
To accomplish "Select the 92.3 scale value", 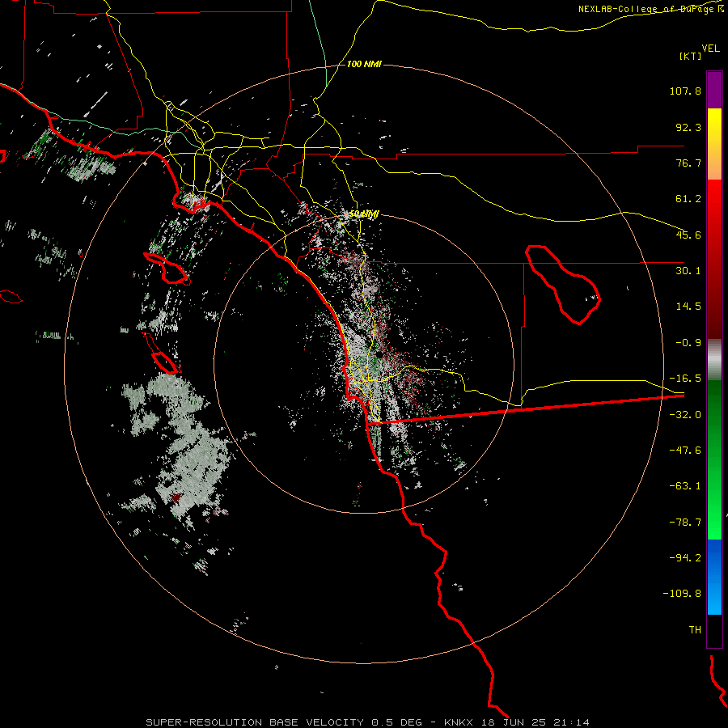I will [x=688, y=127].
